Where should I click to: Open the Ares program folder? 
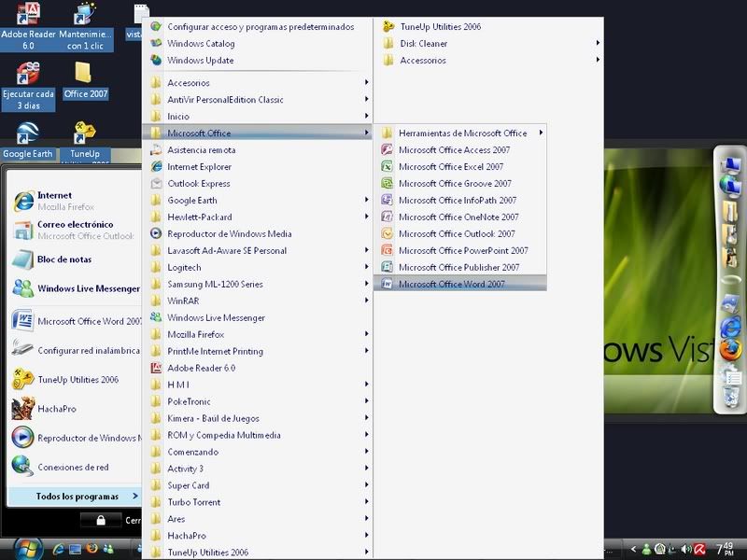click(258, 519)
